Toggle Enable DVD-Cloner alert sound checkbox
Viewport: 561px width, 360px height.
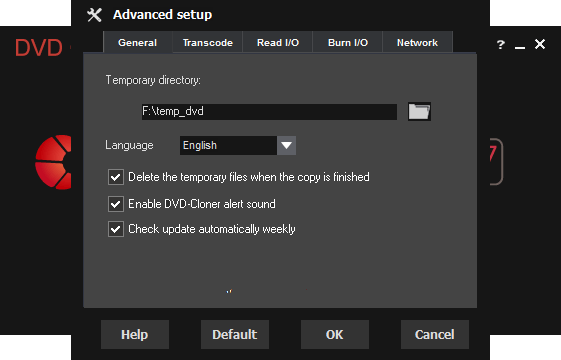(116, 204)
